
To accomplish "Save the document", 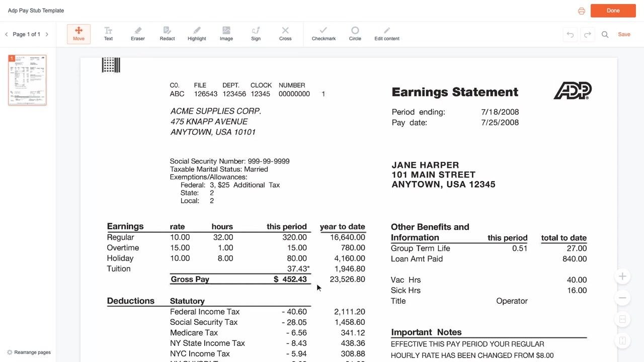I will pos(624,34).
